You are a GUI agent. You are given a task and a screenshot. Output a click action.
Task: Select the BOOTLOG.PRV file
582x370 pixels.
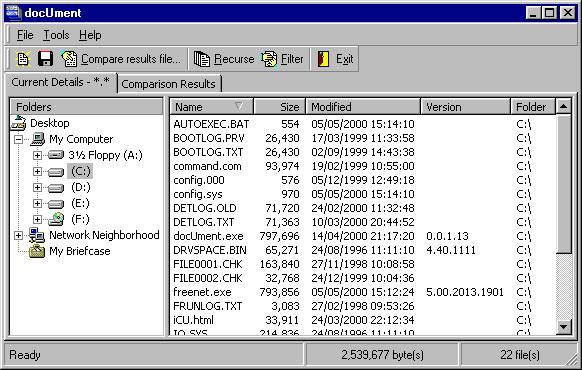click(x=209, y=138)
